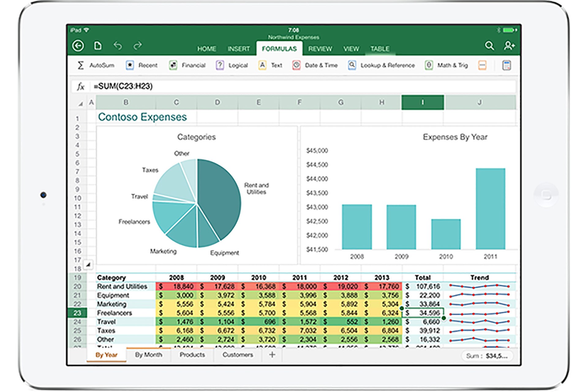The width and height of the screenshot is (588, 392).
Task: Switch to VIEW tab
Action: tap(351, 49)
